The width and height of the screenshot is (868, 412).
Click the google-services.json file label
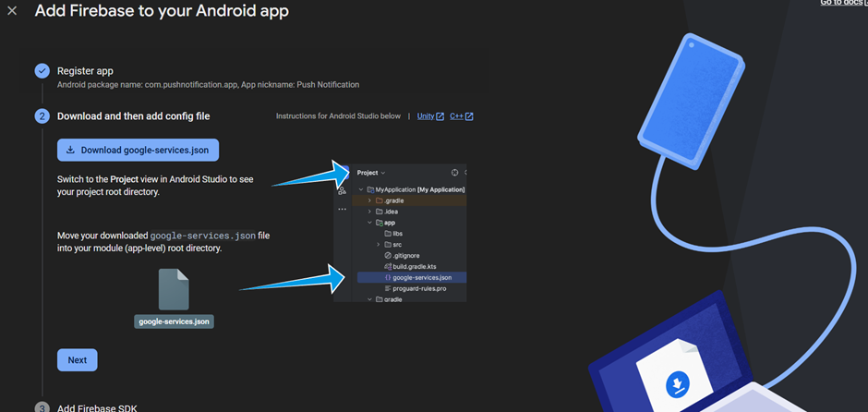coord(174,321)
